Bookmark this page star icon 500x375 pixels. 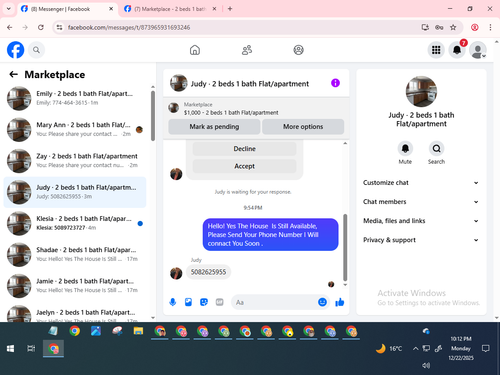pos(453,27)
